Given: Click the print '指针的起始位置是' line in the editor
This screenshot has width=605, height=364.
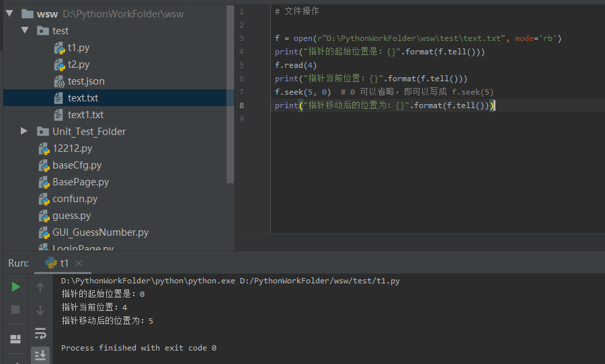Looking at the screenshot, I should click(380, 52).
